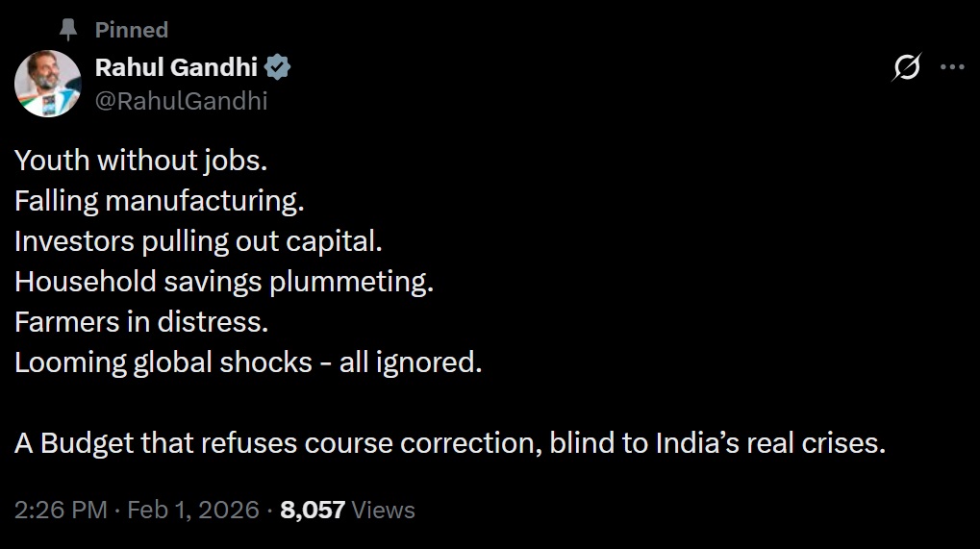This screenshot has width=980, height=549.
Task: Open the @RahulGandhi handle link
Action: (182, 100)
